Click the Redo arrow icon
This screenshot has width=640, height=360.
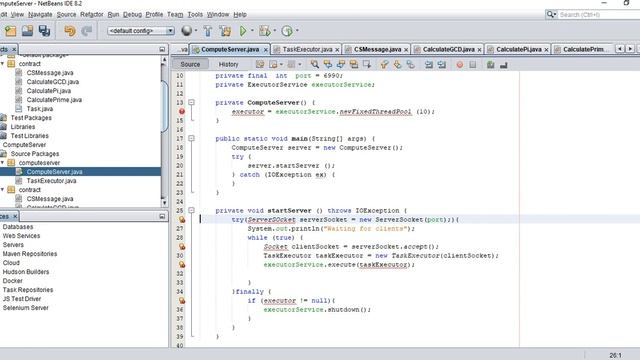[87, 31]
